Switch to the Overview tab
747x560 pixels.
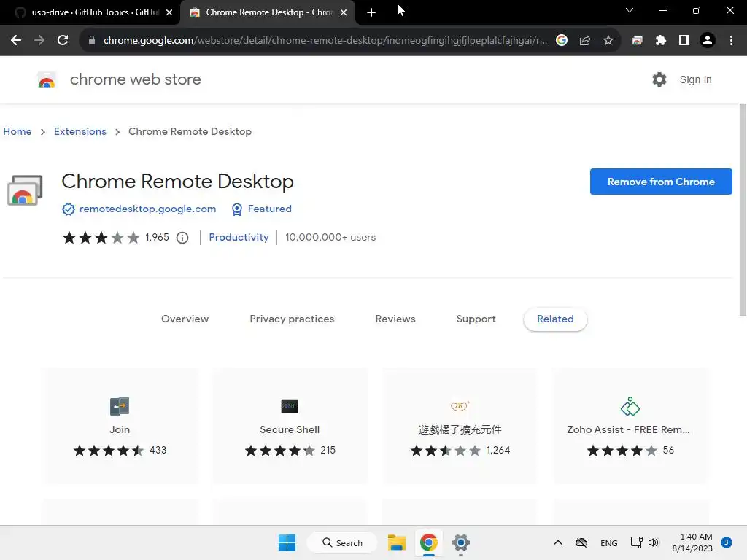pos(185,319)
